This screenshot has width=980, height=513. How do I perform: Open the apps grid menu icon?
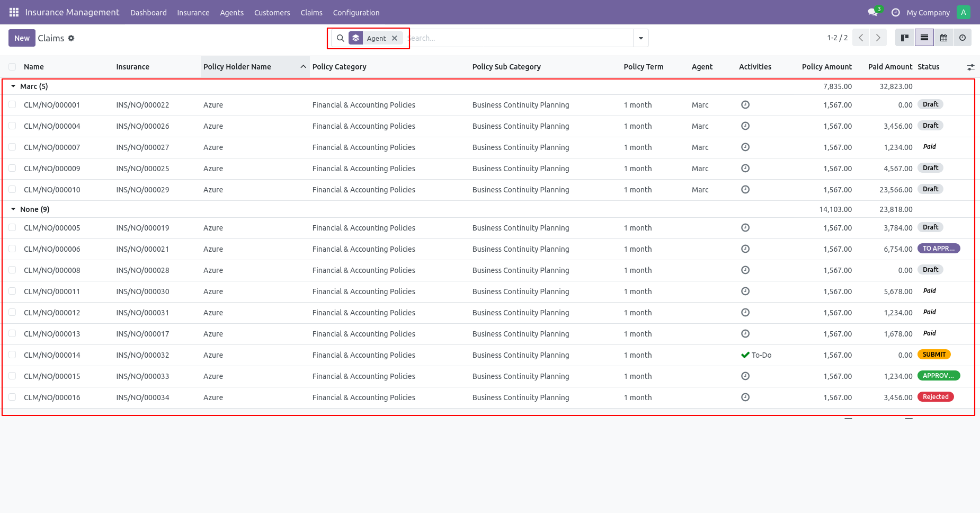pyautogui.click(x=14, y=12)
